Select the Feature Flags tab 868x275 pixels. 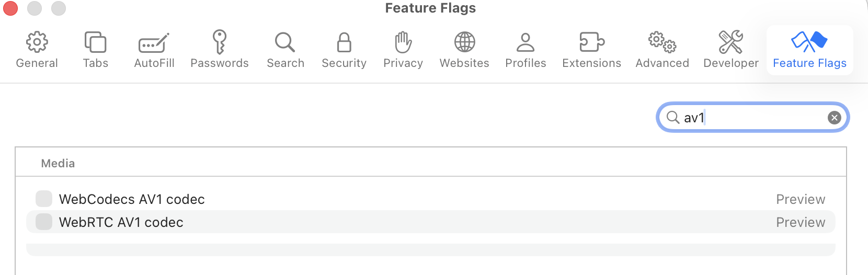[x=809, y=50]
